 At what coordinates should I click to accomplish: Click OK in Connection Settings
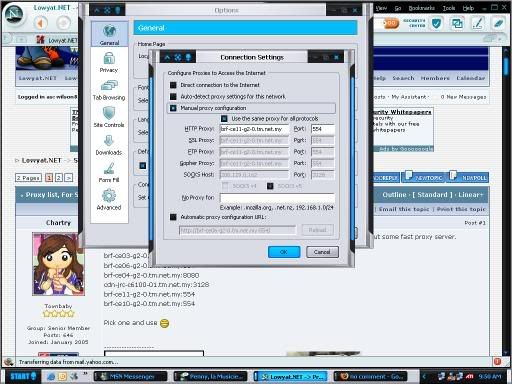point(284,252)
